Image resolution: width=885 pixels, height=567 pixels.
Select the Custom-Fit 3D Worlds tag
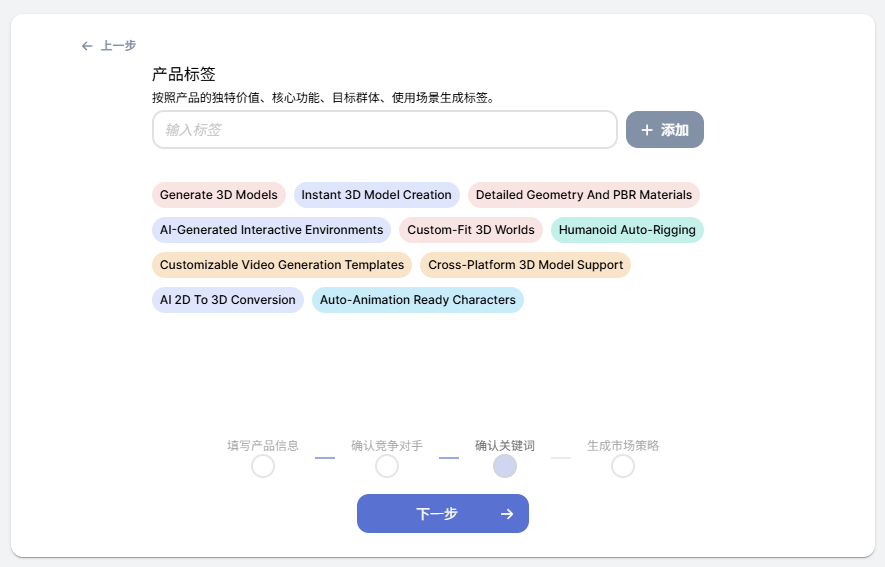[x=471, y=230]
